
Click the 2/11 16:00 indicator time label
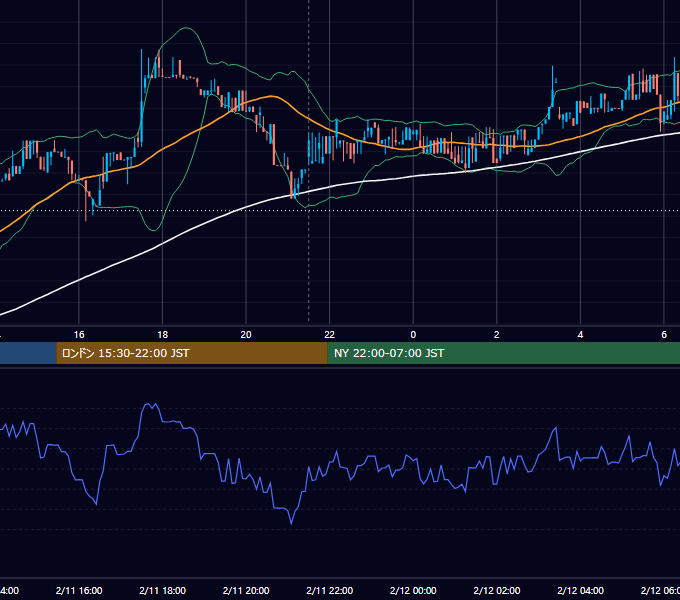coord(79,590)
